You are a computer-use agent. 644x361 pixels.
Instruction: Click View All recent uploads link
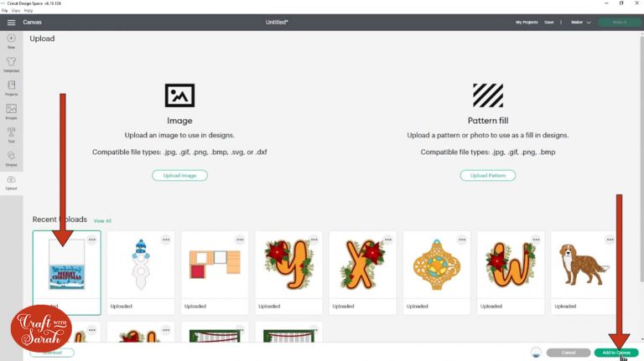pos(102,220)
